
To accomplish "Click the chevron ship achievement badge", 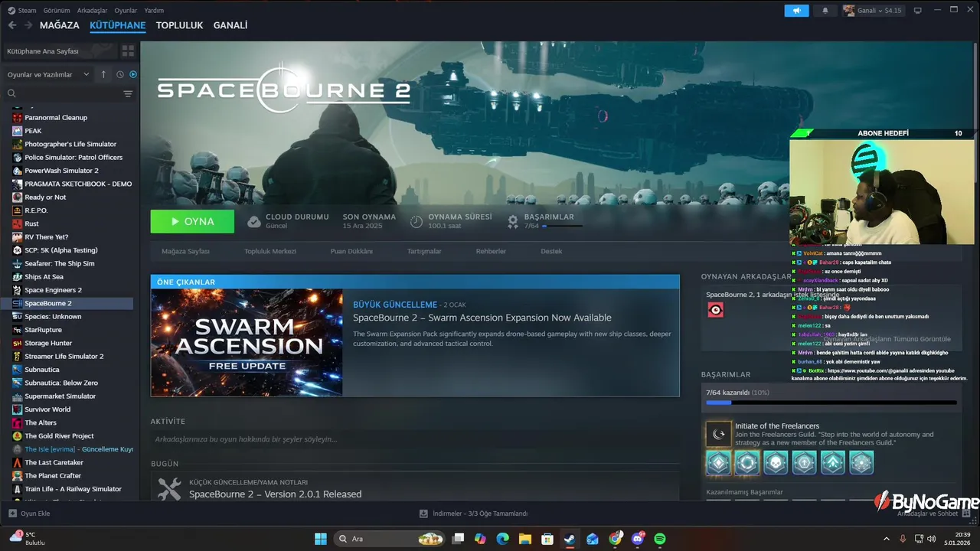I will pyautogui.click(x=833, y=462).
